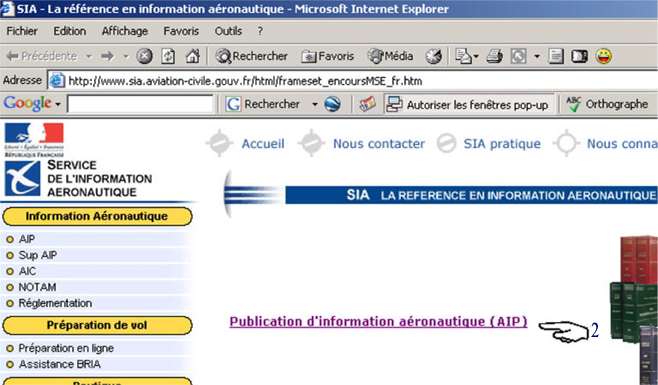Open Publication d'information aéronautique (AIP) link
The image size is (658, 385).
(379, 322)
